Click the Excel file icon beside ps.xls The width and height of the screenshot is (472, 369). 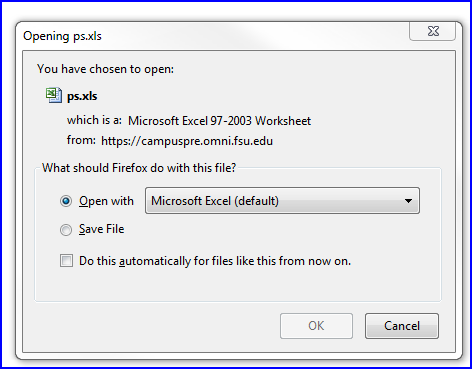54,95
